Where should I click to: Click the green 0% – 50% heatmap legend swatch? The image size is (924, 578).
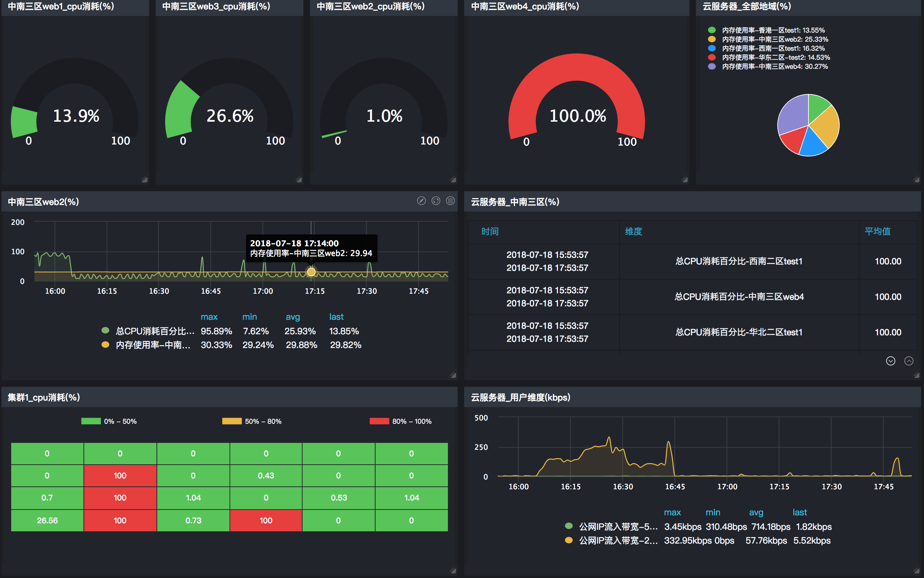click(x=91, y=421)
